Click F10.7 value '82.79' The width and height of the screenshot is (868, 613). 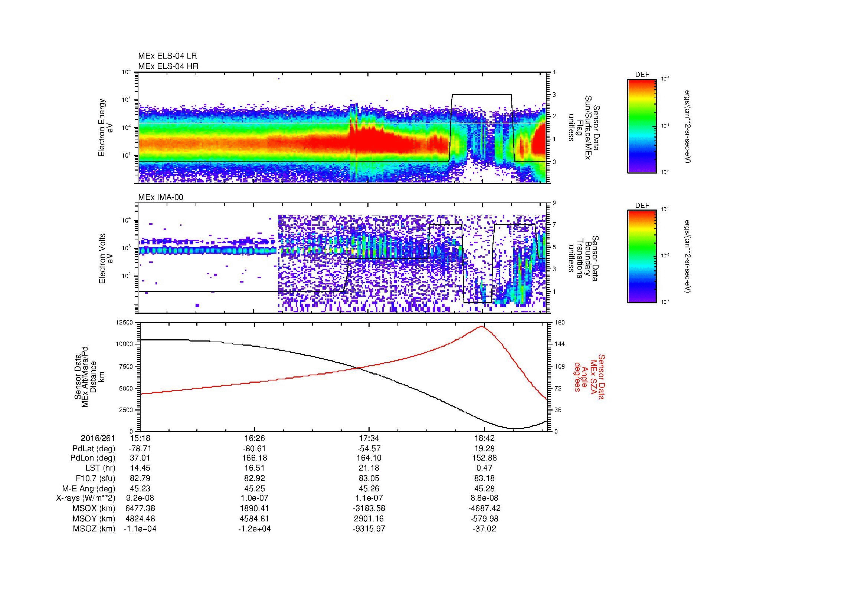coord(140,478)
